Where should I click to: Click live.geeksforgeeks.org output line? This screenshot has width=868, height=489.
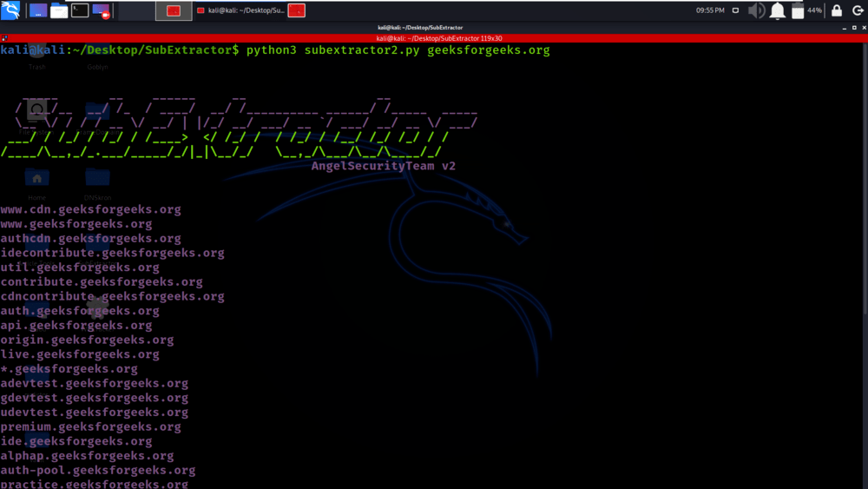click(x=80, y=354)
